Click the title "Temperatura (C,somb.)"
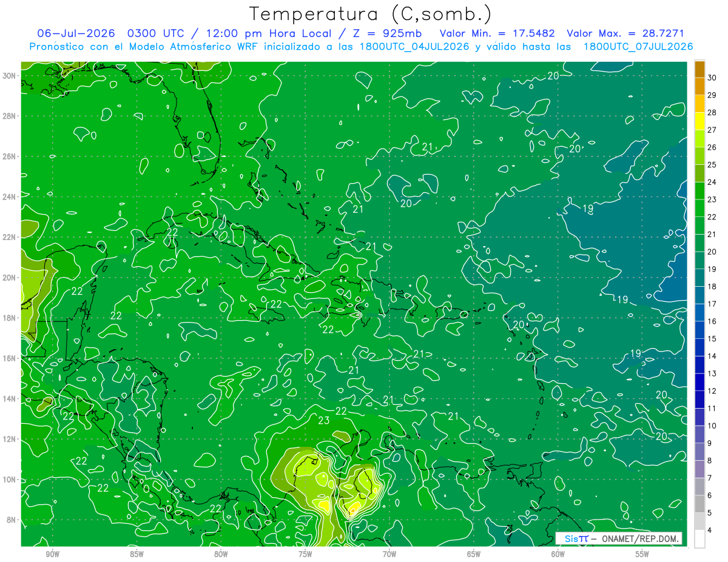 371,14
